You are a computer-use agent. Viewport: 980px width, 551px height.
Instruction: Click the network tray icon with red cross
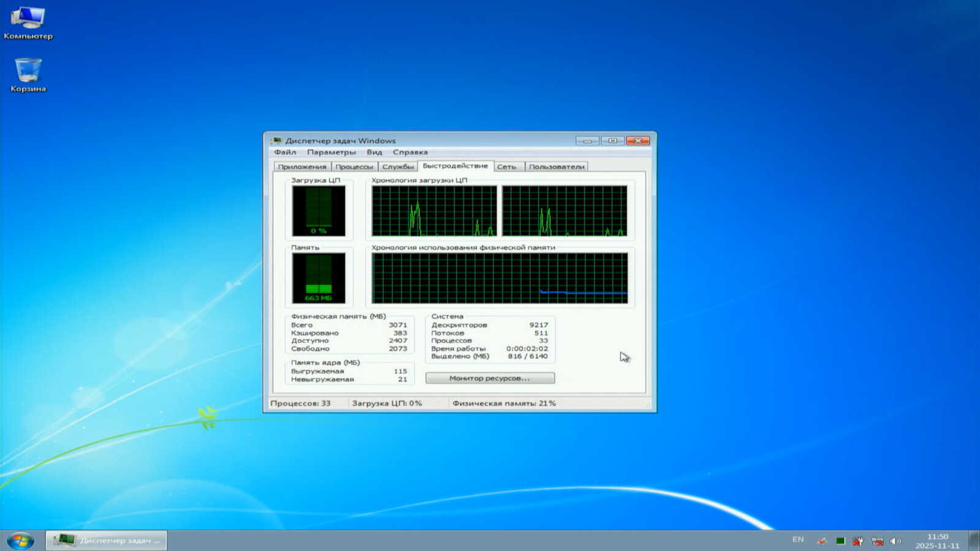(x=877, y=541)
